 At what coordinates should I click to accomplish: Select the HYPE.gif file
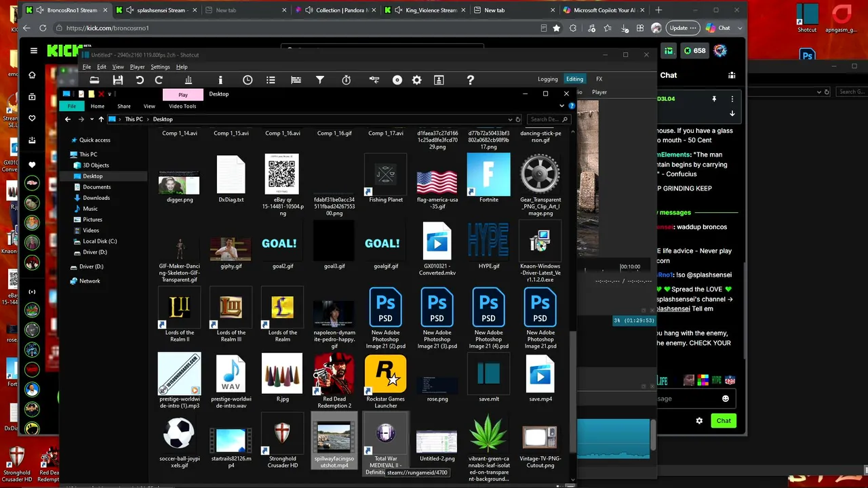click(x=489, y=245)
